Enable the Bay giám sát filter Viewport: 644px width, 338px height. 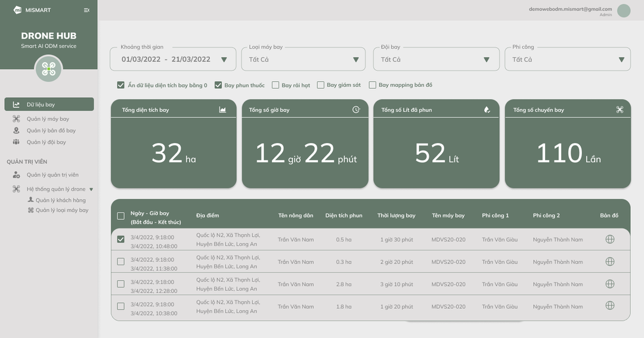(321, 85)
